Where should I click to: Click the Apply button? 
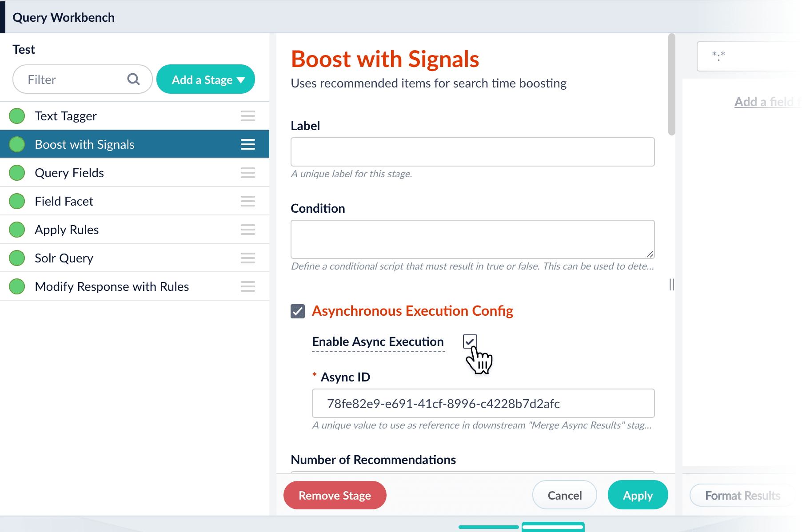click(638, 495)
